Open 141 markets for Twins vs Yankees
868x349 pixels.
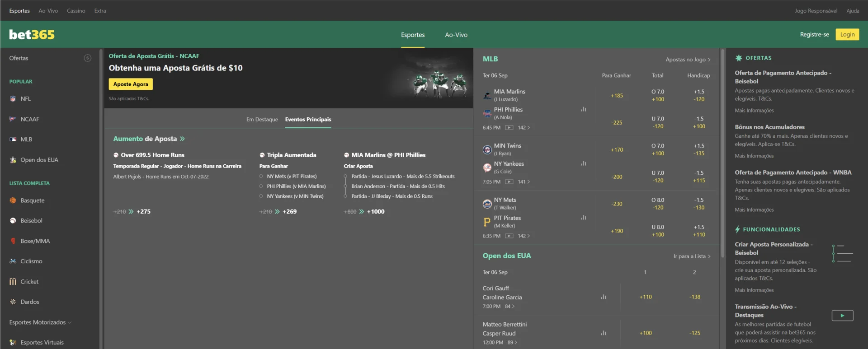(524, 182)
